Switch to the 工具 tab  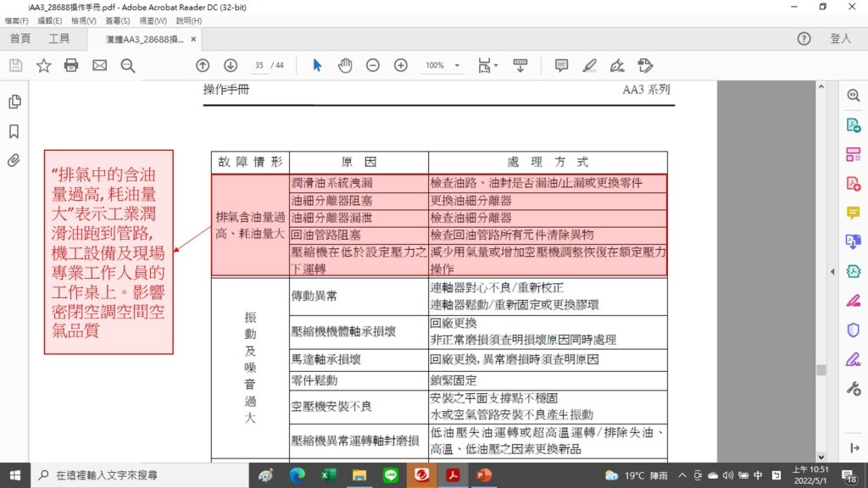pyautogui.click(x=59, y=39)
